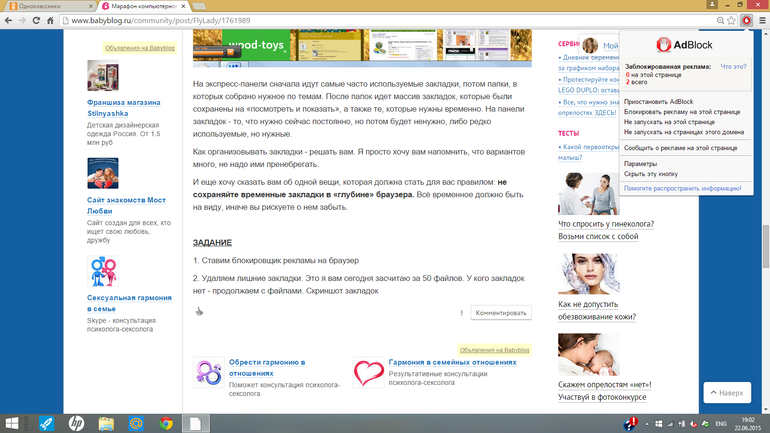
Task: Choose Скрыть эту кнопку
Action: [651, 174]
